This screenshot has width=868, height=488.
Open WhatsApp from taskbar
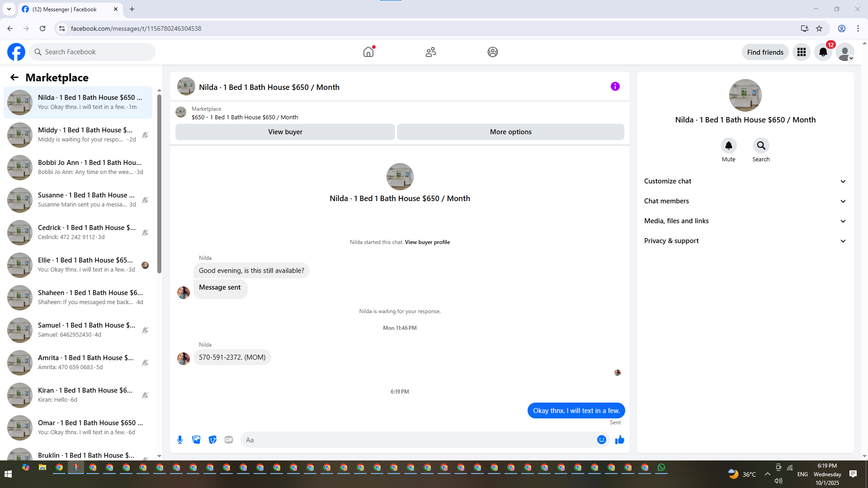pyautogui.click(x=661, y=468)
